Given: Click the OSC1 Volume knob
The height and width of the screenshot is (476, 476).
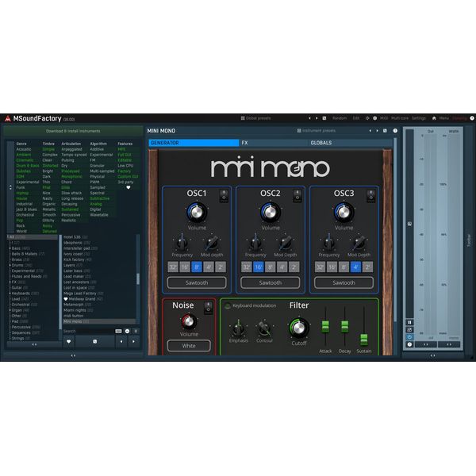Looking at the screenshot, I should [x=197, y=212].
